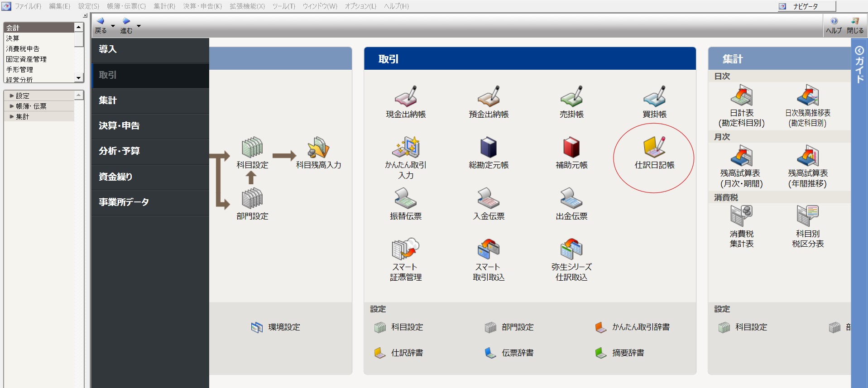Image resolution: width=868 pixels, height=388 pixels.
Task: Click the 閉じる close navigator icon
Action: (855, 26)
